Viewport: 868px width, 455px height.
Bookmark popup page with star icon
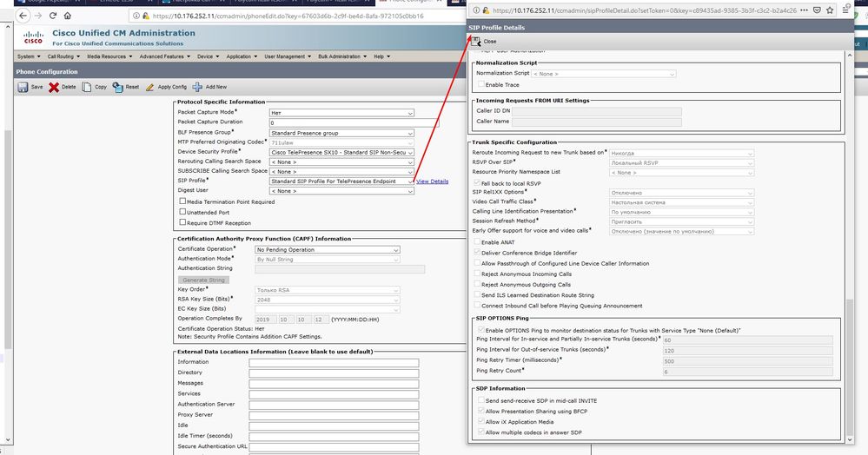click(x=830, y=10)
